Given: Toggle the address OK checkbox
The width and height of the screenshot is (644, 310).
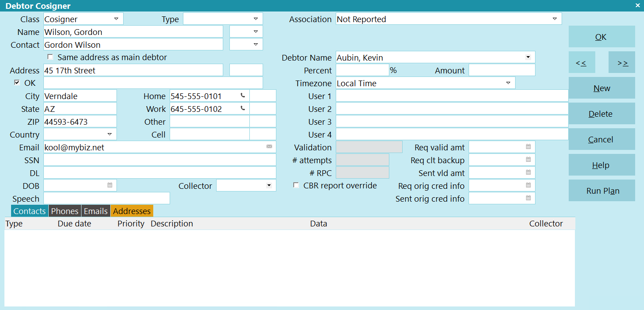Looking at the screenshot, I should tap(17, 82).
